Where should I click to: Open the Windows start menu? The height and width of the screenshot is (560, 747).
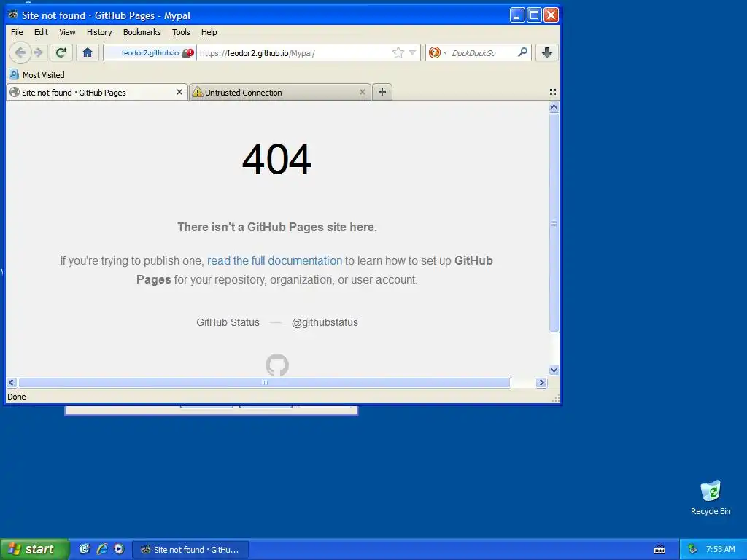coord(34,550)
